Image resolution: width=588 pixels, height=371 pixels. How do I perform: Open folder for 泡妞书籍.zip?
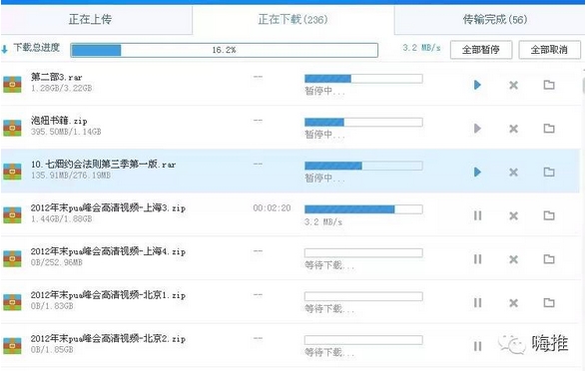[x=549, y=129]
